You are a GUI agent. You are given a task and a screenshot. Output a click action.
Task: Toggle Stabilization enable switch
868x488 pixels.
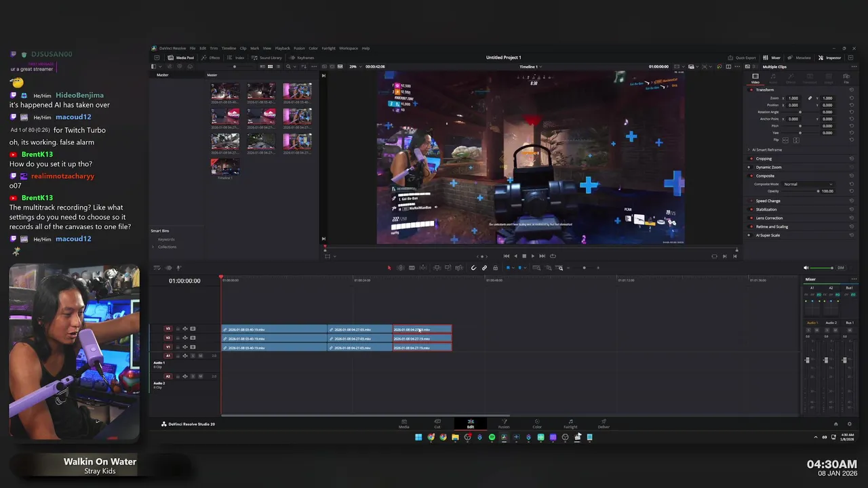(x=750, y=209)
